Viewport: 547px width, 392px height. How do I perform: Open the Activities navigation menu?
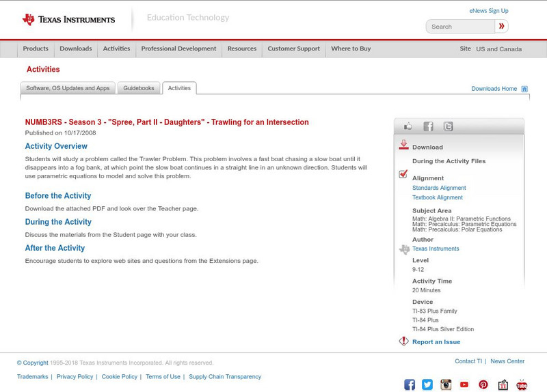coord(116,48)
